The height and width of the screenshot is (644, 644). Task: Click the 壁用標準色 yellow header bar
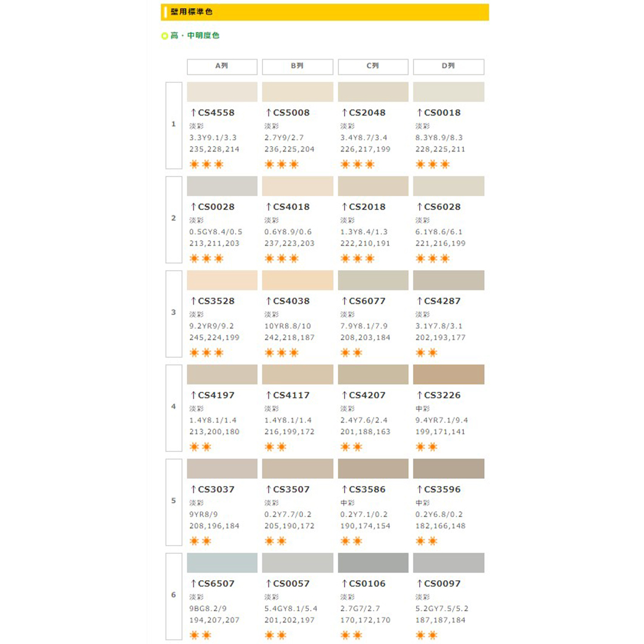coord(325,12)
